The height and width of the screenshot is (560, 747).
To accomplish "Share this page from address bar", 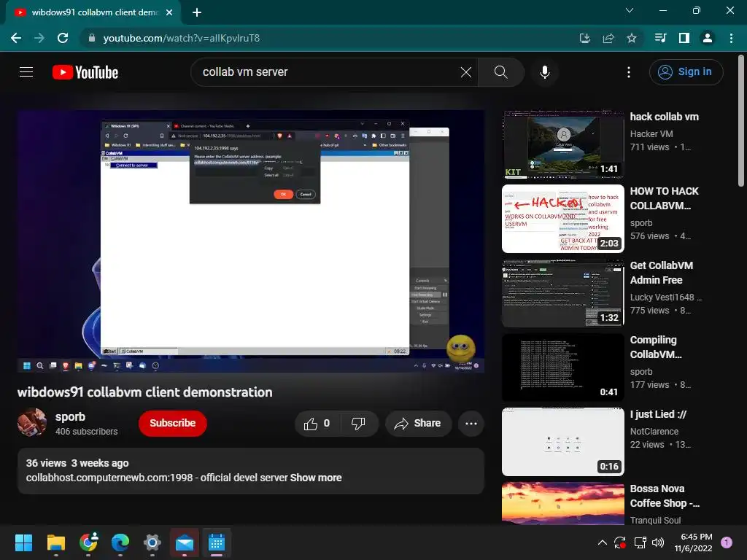I will pos(608,38).
